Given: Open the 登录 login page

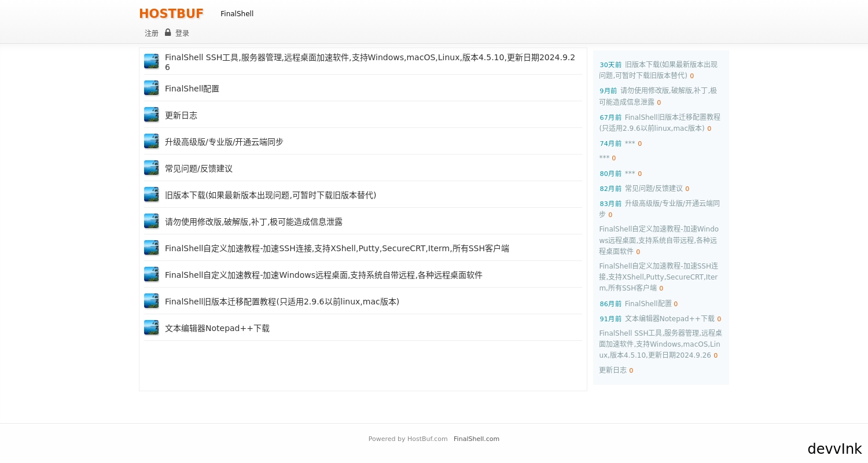Looking at the screenshot, I should click(x=182, y=34).
